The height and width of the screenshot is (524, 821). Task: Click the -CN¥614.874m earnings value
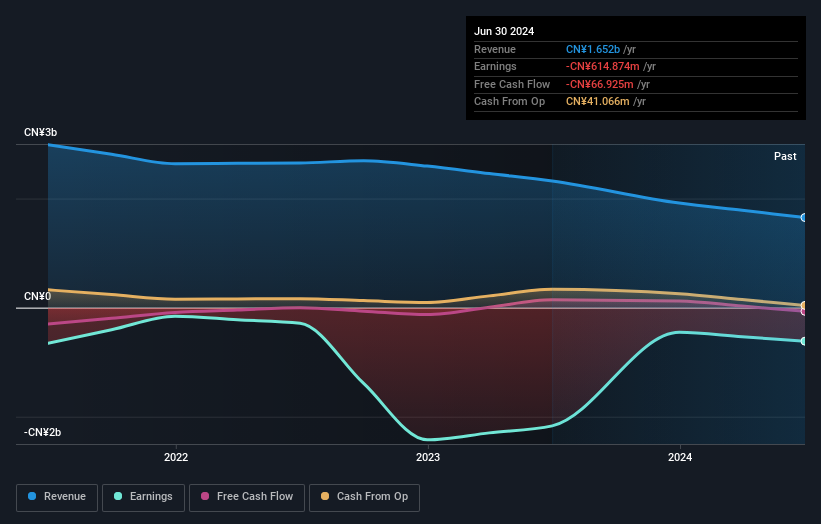click(602, 66)
